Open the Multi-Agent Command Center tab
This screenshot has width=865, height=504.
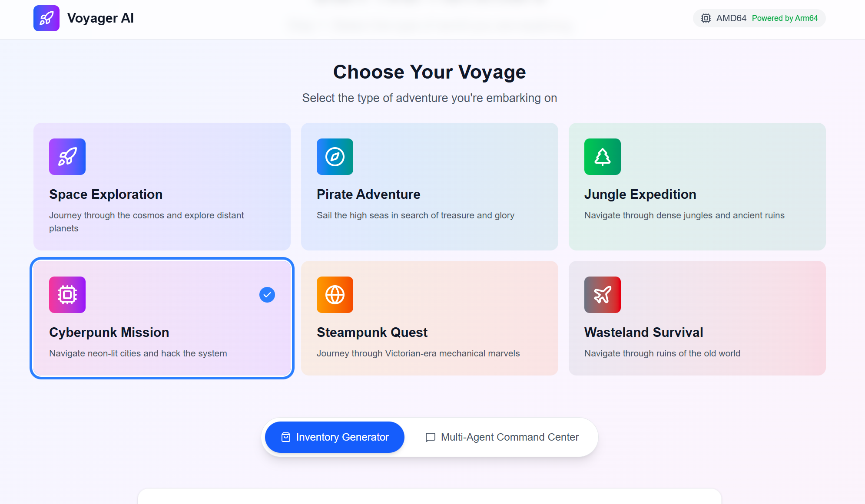pyautogui.click(x=502, y=437)
